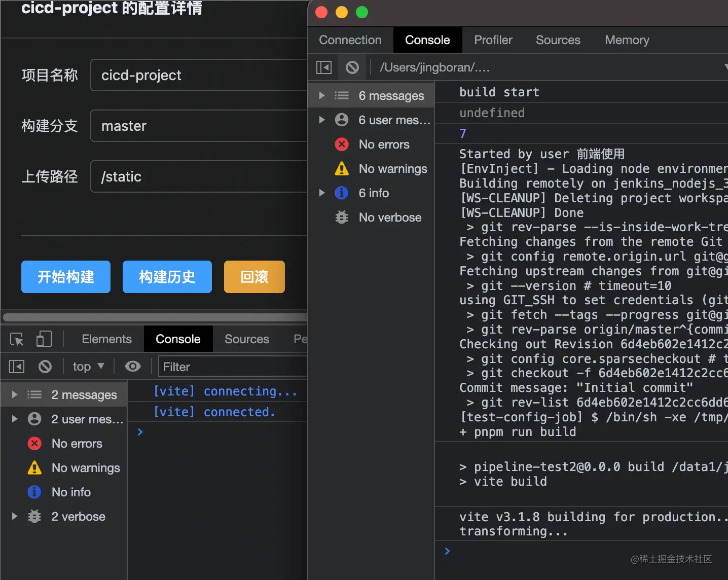Click the blue 'No info' icon

coord(34,492)
